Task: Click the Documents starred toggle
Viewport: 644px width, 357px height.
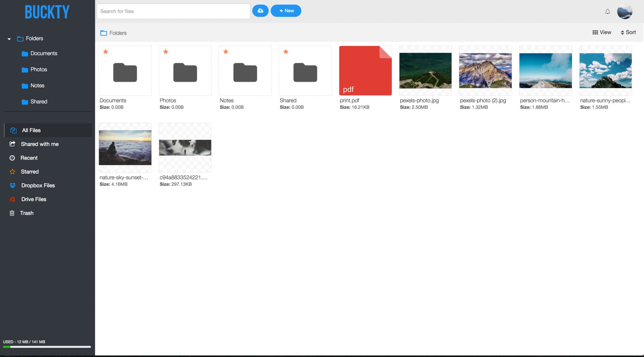Action: [x=106, y=52]
